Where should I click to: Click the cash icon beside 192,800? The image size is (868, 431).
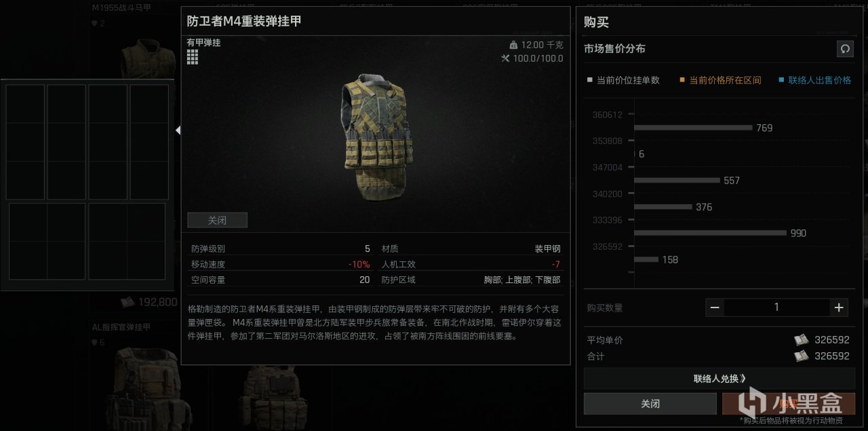click(127, 302)
